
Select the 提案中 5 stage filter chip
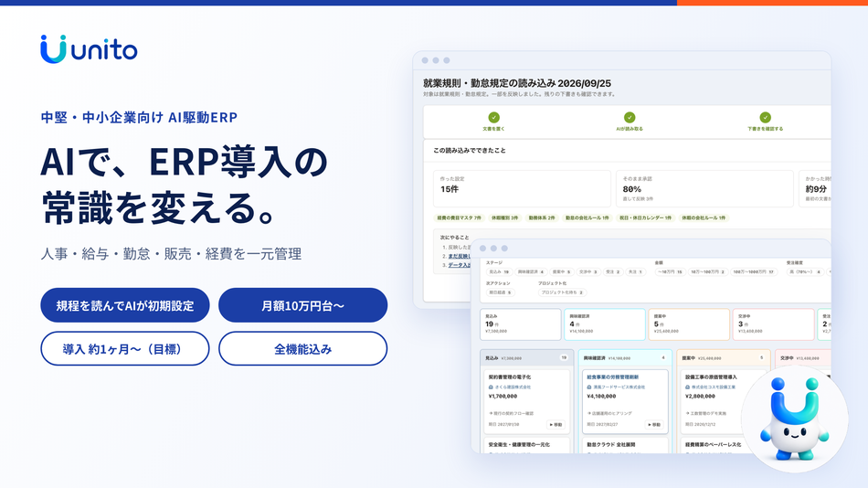pos(561,272)
